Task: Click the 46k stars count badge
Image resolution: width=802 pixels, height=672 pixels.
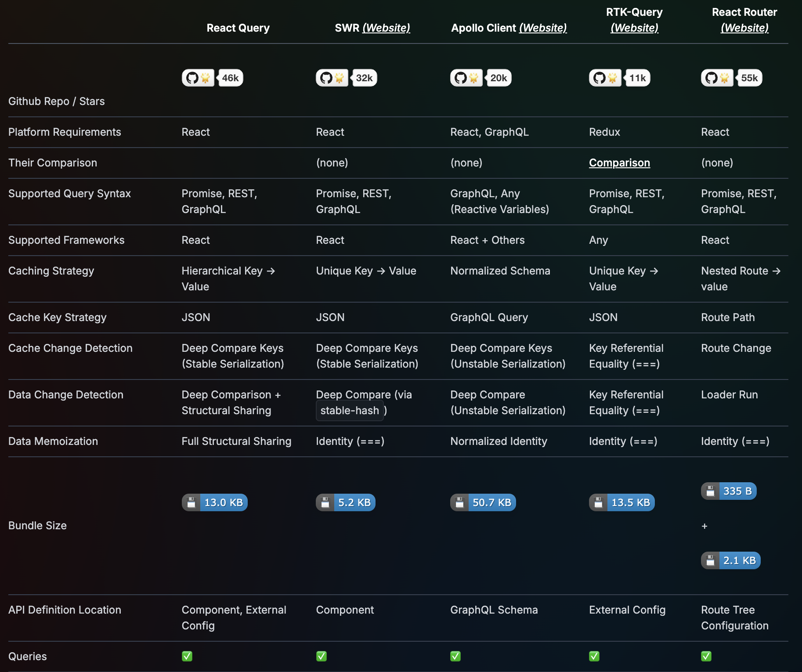Action: click(230, 78)
